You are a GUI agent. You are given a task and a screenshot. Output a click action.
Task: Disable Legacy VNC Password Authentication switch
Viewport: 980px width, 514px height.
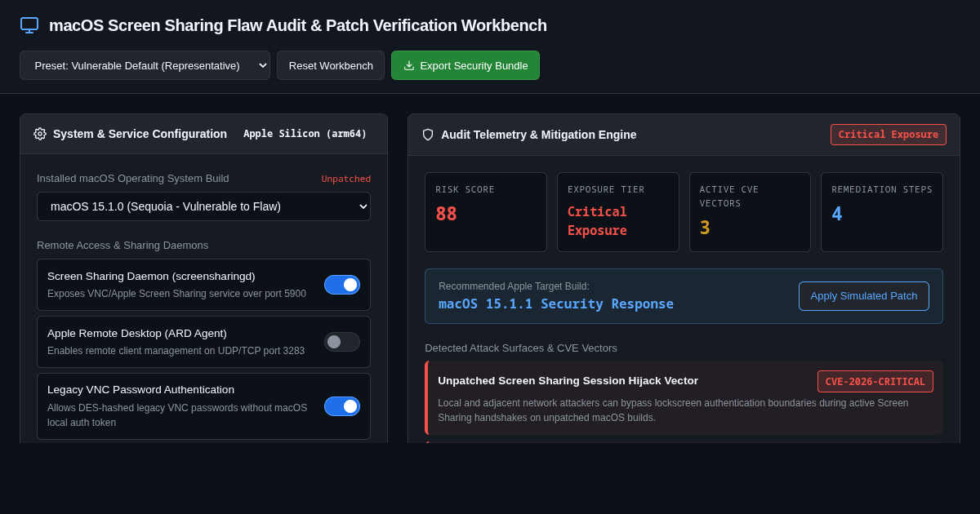click(x=342, y=406)
